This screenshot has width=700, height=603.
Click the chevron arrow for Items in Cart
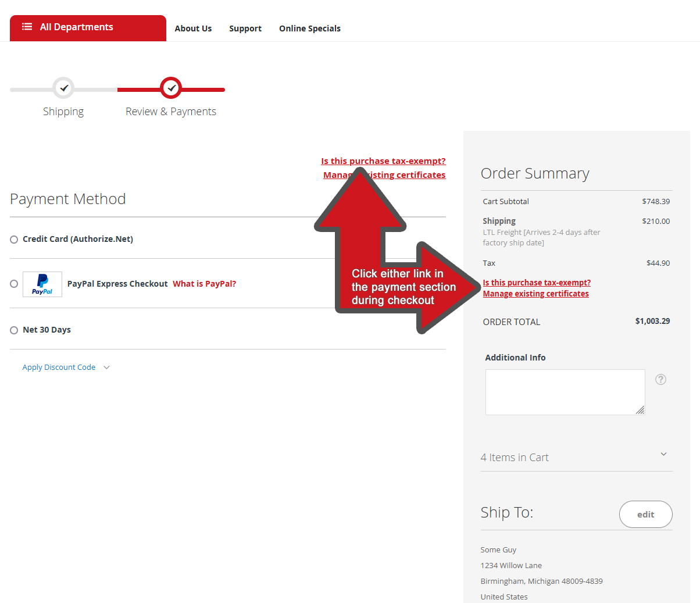point(663,454)
